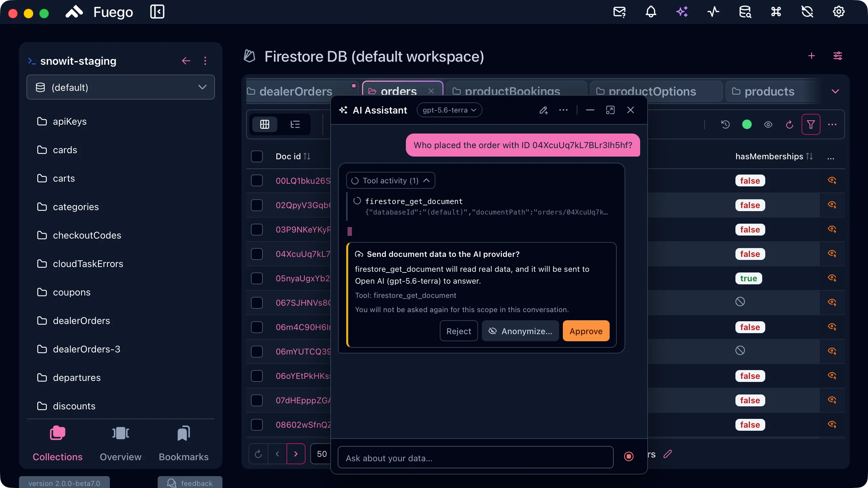Go to the next page arrow
Viewport: 868px width, 488px height.
(296, 454)
